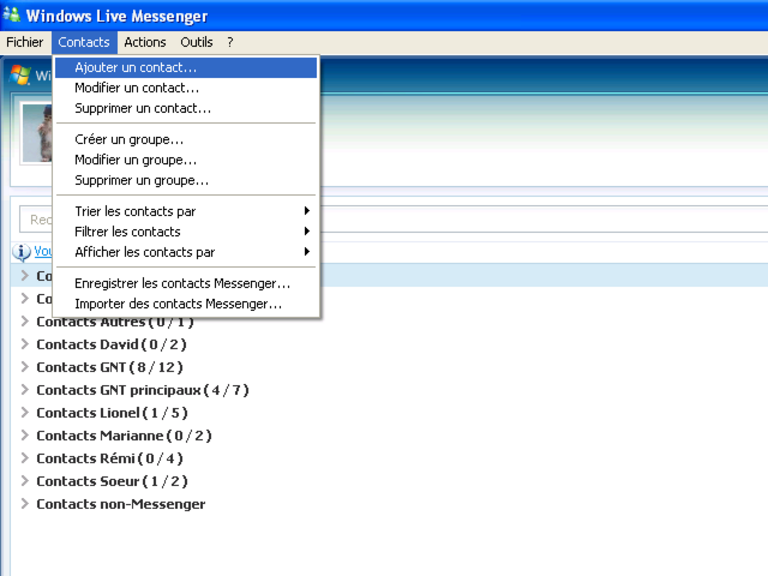The width and height of the screenshot is (768, 576).
Task: Expand the Contacts non-Messenger group
Action: pos(24,504)
